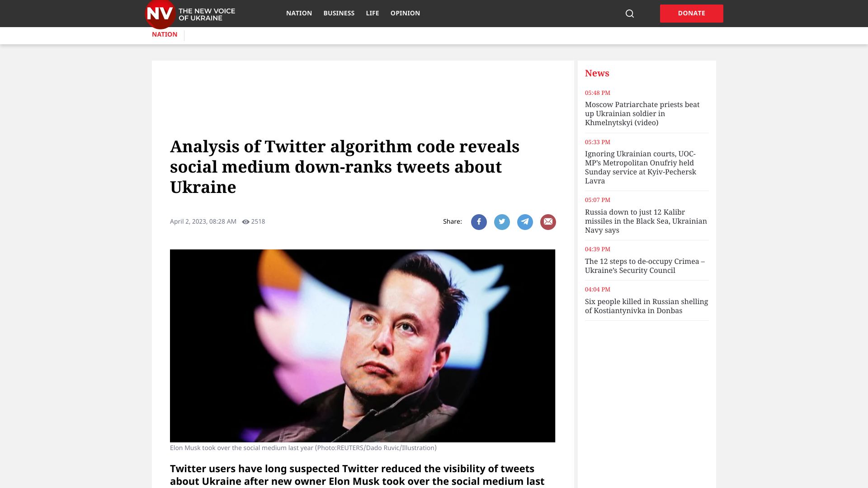The height and width of the screenshot is (488, 868).
Task: Click the view count 2518
Action: [x=258, y=221]
